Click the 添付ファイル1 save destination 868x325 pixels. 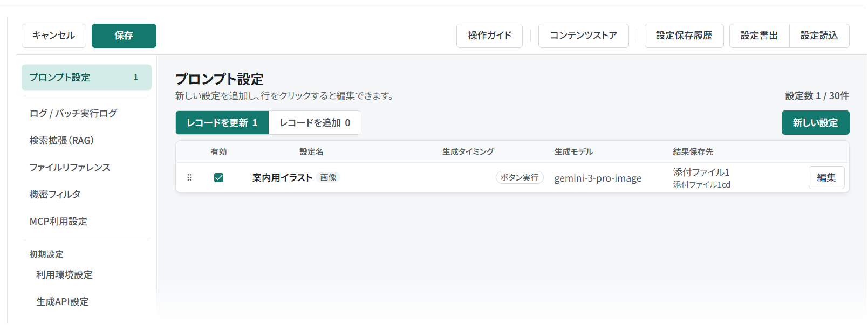tap(701, 172)
